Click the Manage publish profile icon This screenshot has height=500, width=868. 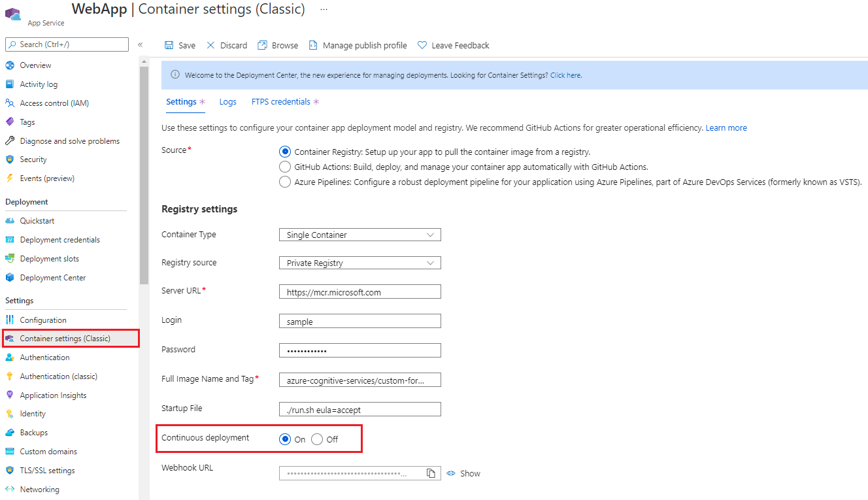click(313, 45)
